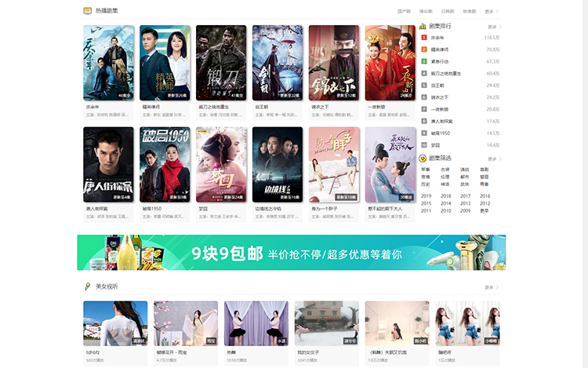This screenshot has width=588, height=368.
Task: Switch to the 港台剧 tab
Action: click(426, 12)
